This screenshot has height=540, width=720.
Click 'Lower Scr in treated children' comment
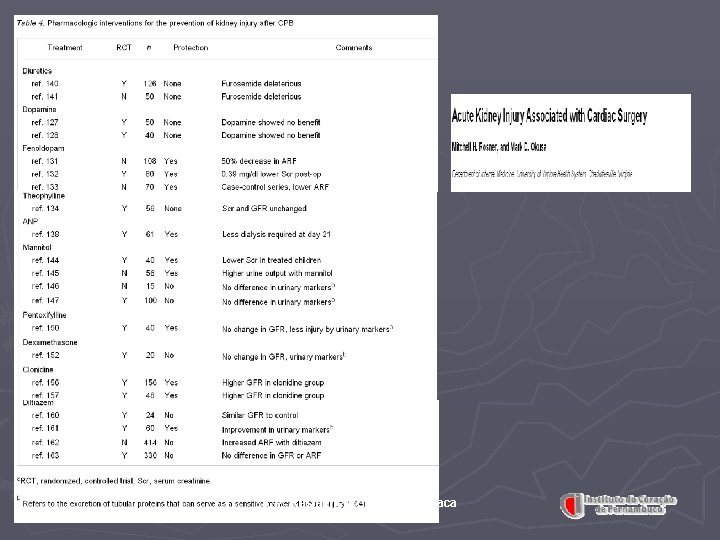tap(271, 260)
